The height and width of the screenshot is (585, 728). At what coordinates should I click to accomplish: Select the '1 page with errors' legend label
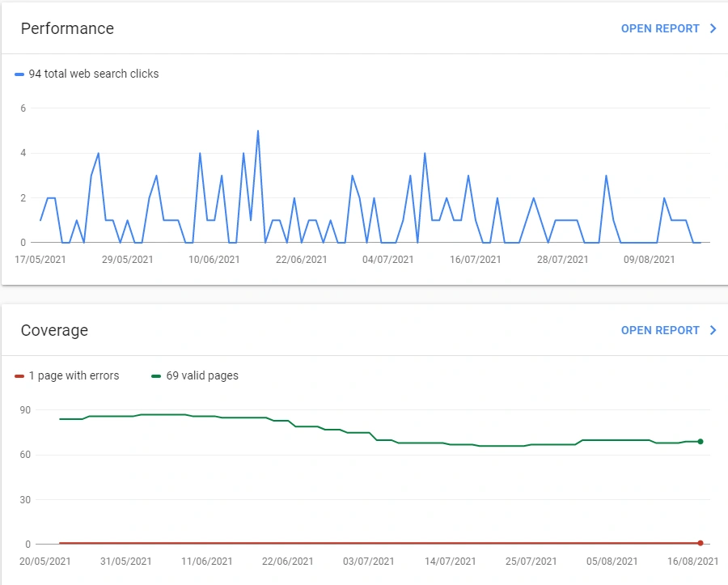tap(74, 375)
